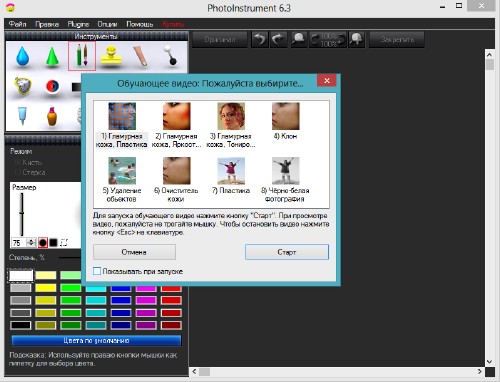Pick the dark red swatch in bottom row
The width and height of the screenshot is (500, 382).
(x=171, y=325)
